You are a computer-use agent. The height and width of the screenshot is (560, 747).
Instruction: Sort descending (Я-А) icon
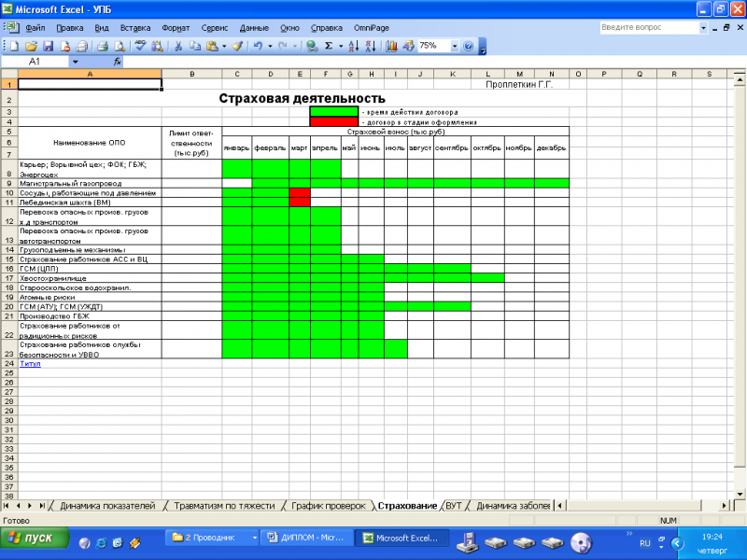(x=371, y=46)
